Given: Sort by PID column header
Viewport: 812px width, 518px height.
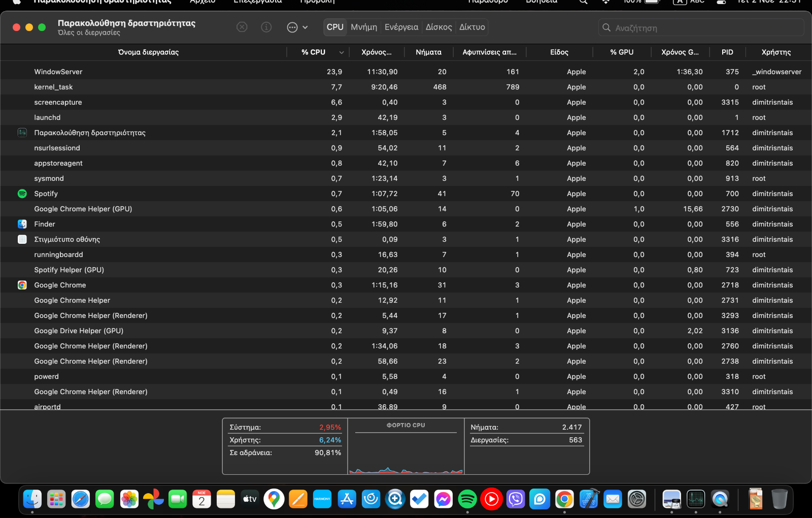Looking at the screenshot, I should 727,52.
